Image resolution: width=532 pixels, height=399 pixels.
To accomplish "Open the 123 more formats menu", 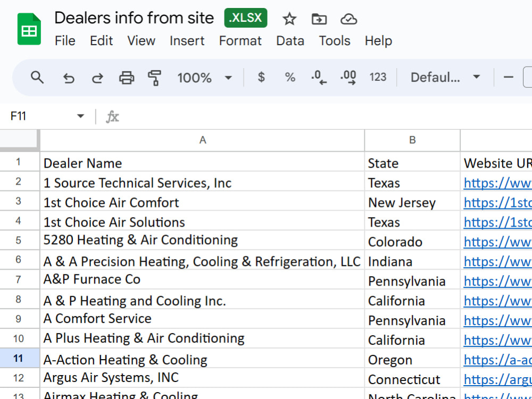I will [x=378, y=77].
